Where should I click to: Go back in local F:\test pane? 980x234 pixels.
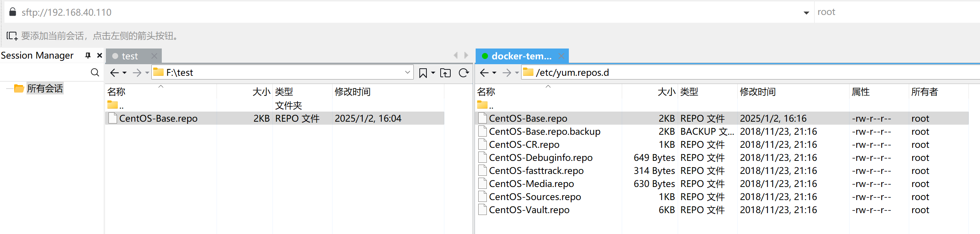pyautogui.click(x=114, y=72)
